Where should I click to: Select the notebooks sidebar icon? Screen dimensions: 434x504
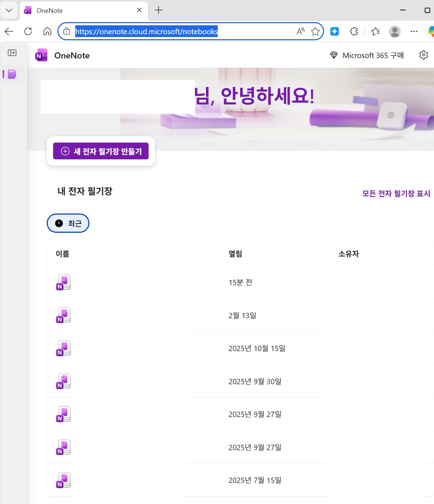tap(12, 74)
